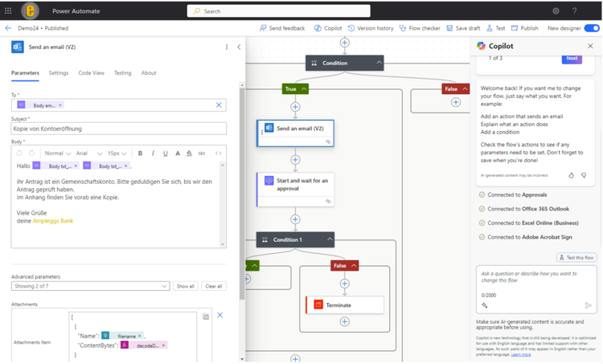Collapse the top False branch
The height and width of the screenshot is (364, 603).
tap(465, 88)
